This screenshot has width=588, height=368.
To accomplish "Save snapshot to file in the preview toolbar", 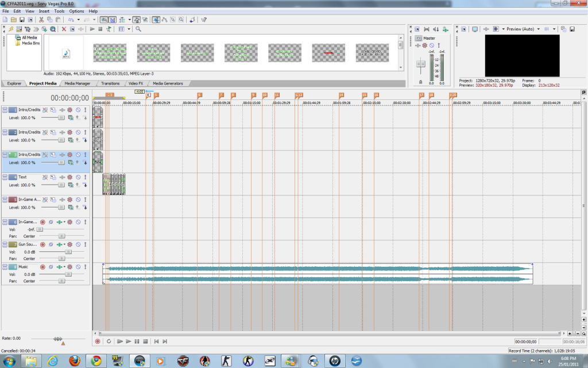I will [571, 29].
